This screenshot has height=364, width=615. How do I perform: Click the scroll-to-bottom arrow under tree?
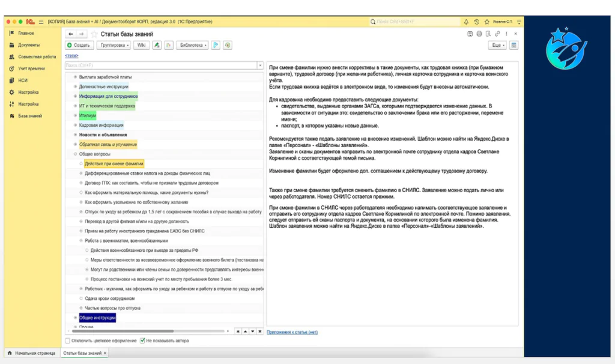coord(259,332)
